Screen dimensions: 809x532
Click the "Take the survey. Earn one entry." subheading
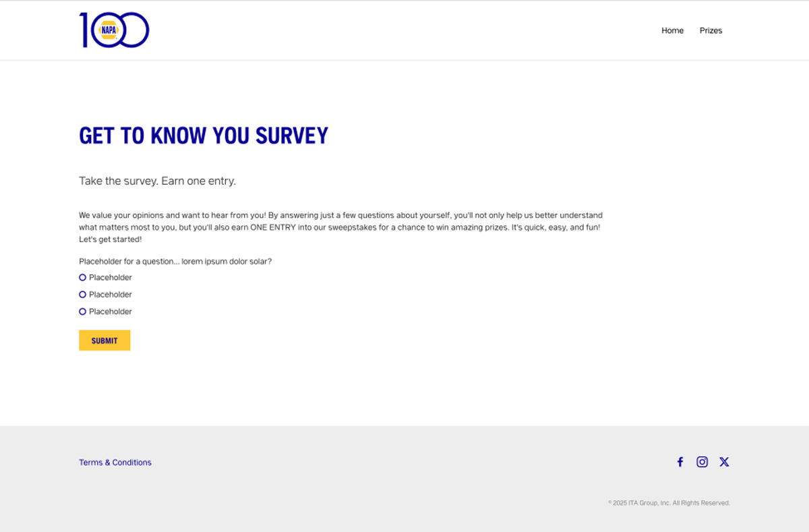157,181
